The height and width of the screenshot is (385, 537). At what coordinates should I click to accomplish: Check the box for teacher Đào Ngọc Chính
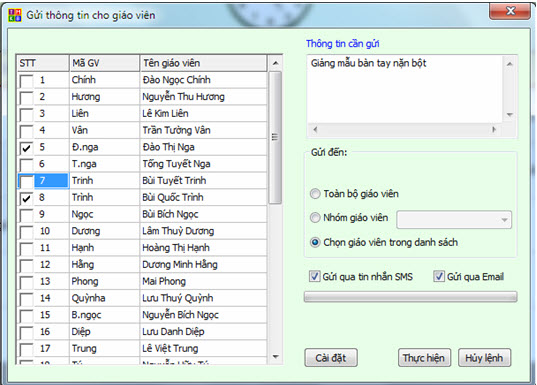click(26, 81)
